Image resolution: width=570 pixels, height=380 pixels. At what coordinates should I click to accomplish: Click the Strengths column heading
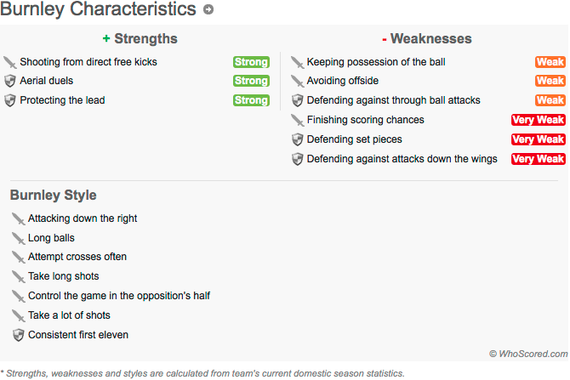tap(140, 39)
